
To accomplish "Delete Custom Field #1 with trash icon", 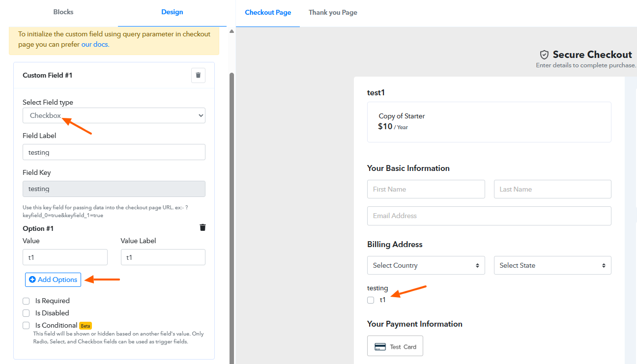I will point(198,75).
